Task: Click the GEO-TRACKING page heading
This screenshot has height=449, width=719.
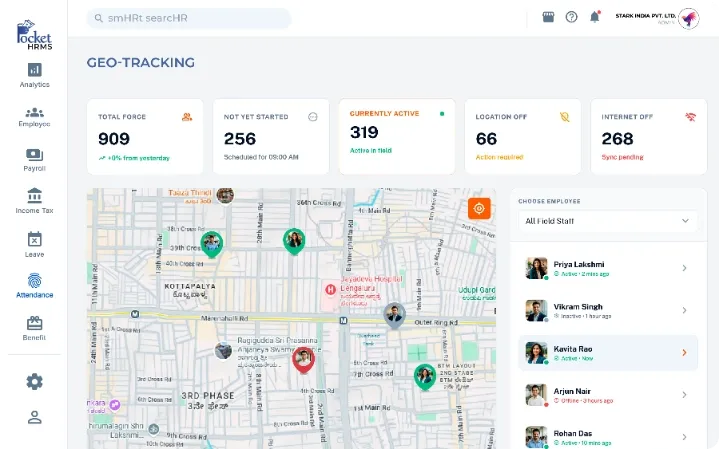Action: coord(141,62)
